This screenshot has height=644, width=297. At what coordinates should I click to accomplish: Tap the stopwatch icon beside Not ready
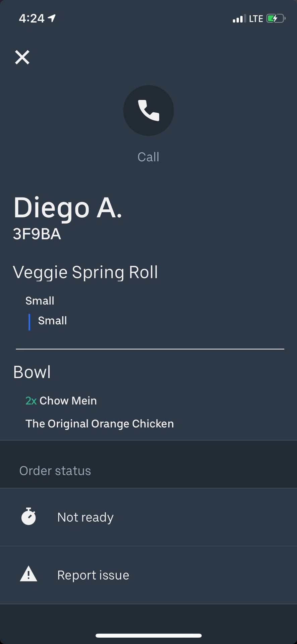coord(28,517)
